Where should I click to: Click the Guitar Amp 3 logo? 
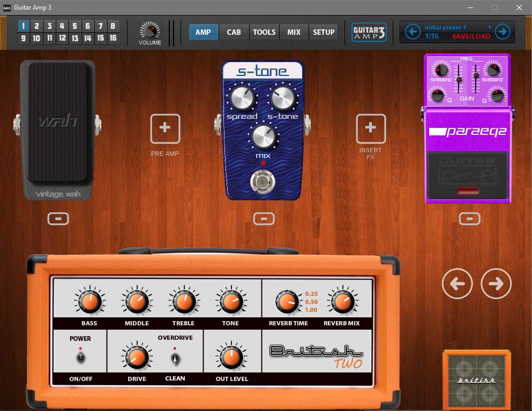pos(369,32)
